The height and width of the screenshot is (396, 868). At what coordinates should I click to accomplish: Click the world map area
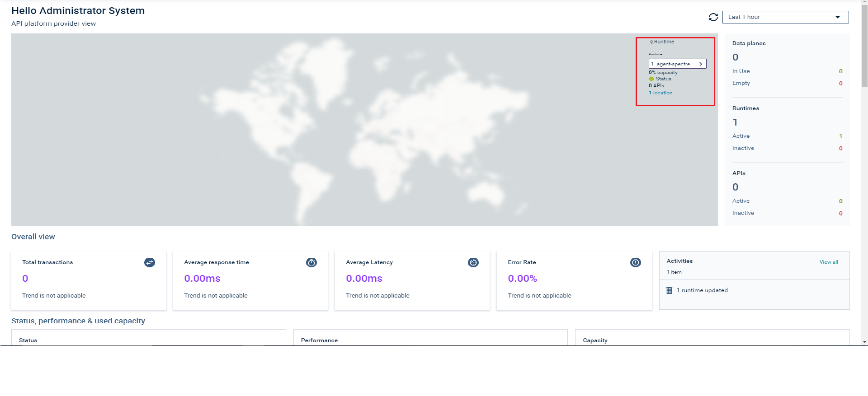(x=364, y=130)
